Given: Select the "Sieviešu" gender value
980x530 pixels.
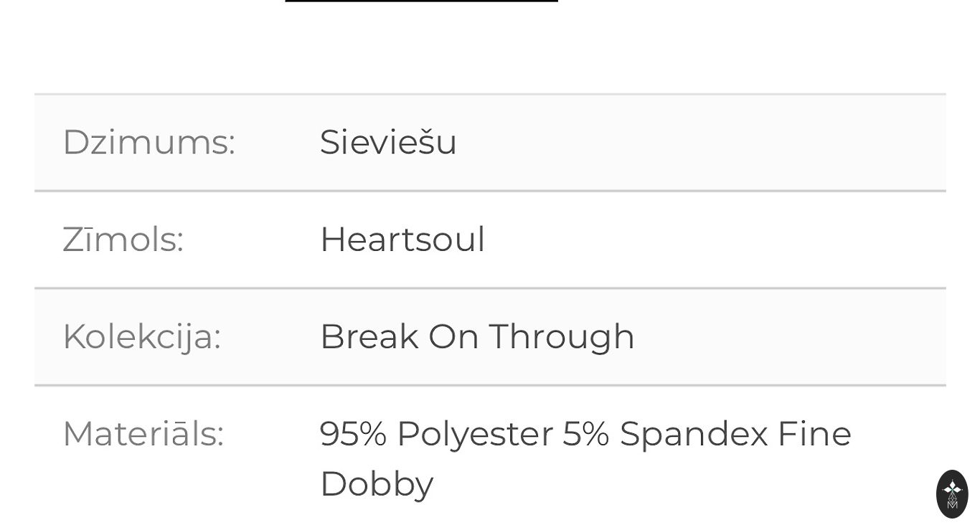Looking at the screenshot, I should [x=387, y=142].
